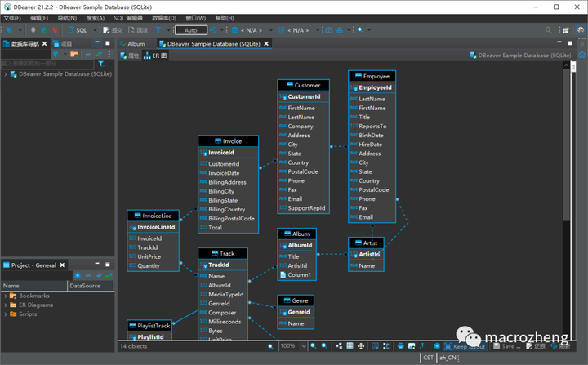Open a new SQL editor from toolbar
Image resolution: width=588 pixels, height=365 pixels.
coord(78,30)
